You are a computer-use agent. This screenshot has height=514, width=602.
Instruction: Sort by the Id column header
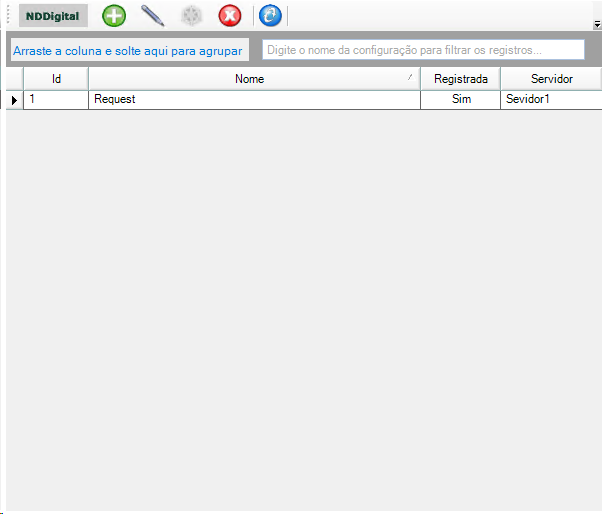coord(56,79)
